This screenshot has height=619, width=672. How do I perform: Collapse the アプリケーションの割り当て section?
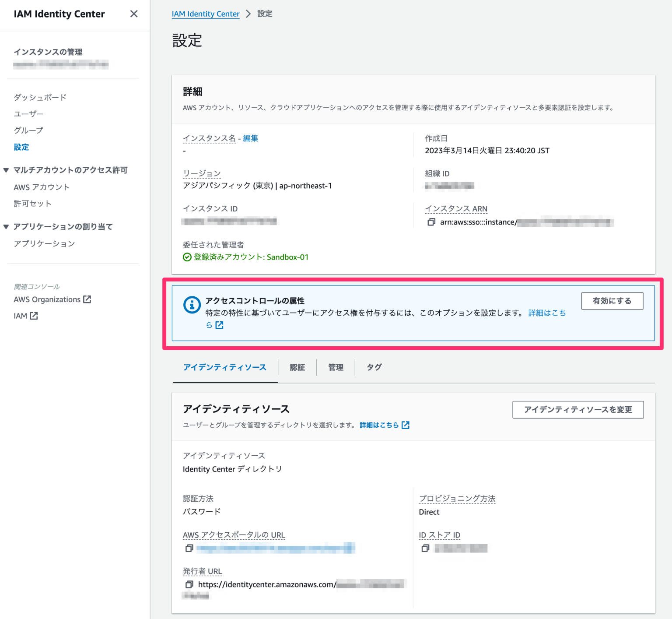point(6,226)
